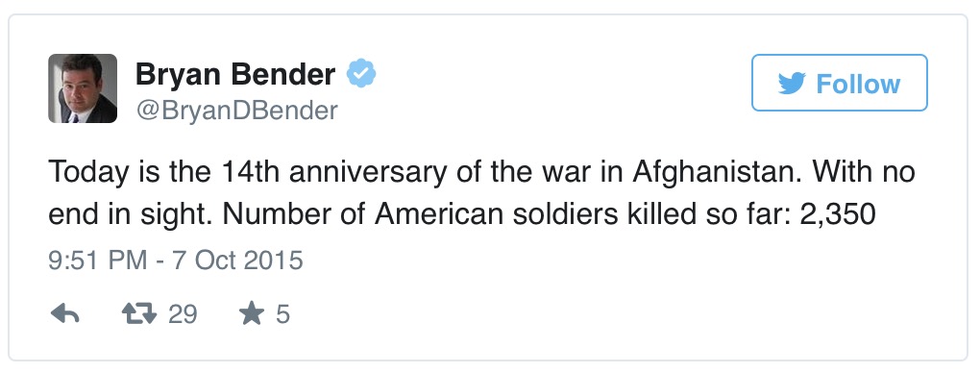View the 29 retweets count
Screen dimensions: 980x373
point(183,313)
